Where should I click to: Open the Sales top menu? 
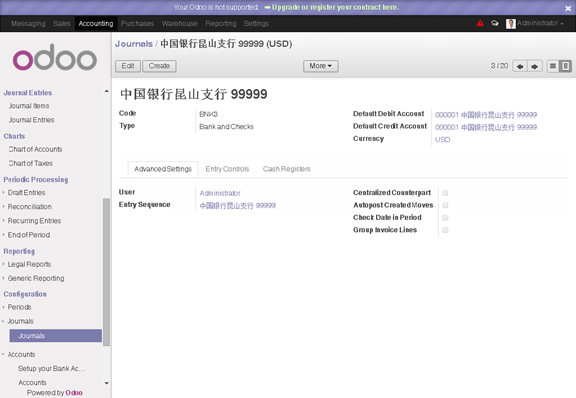[x=61, y=24]
